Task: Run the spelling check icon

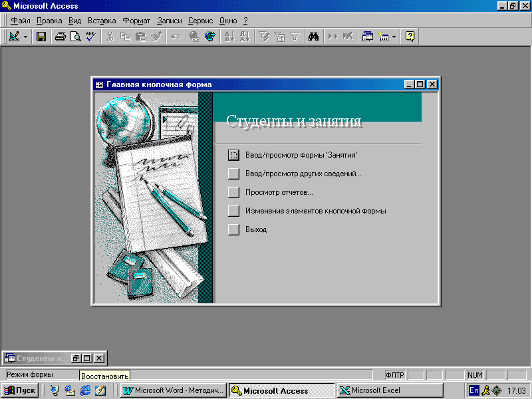Action: 90,37
